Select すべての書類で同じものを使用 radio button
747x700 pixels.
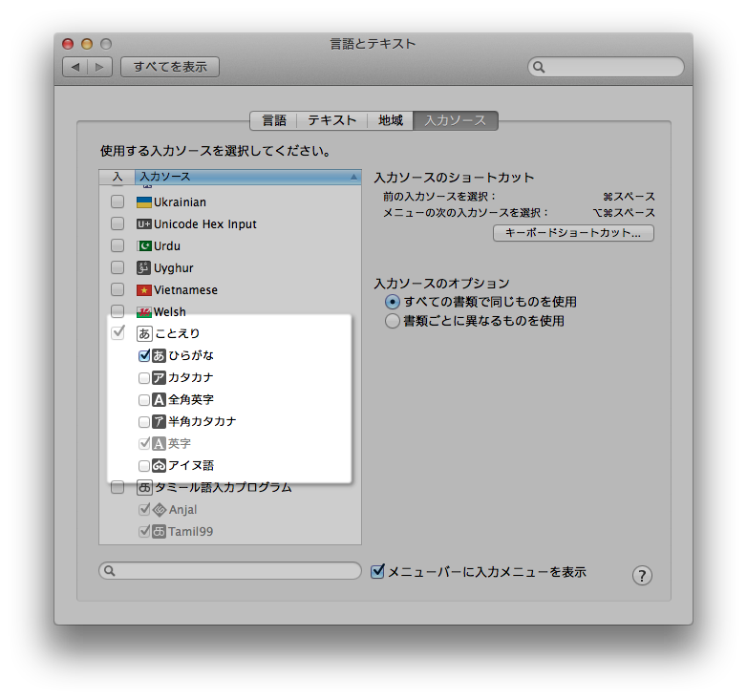pos(392,302)
